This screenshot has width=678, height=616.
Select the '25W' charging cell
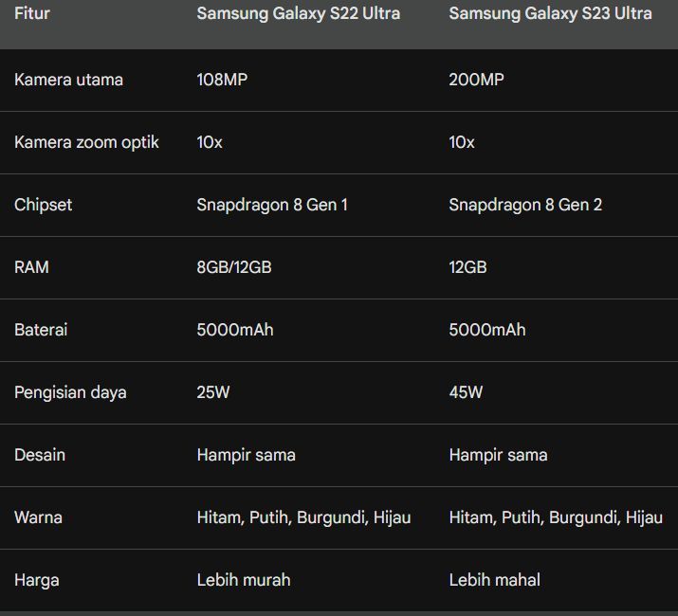click(213, 393)
